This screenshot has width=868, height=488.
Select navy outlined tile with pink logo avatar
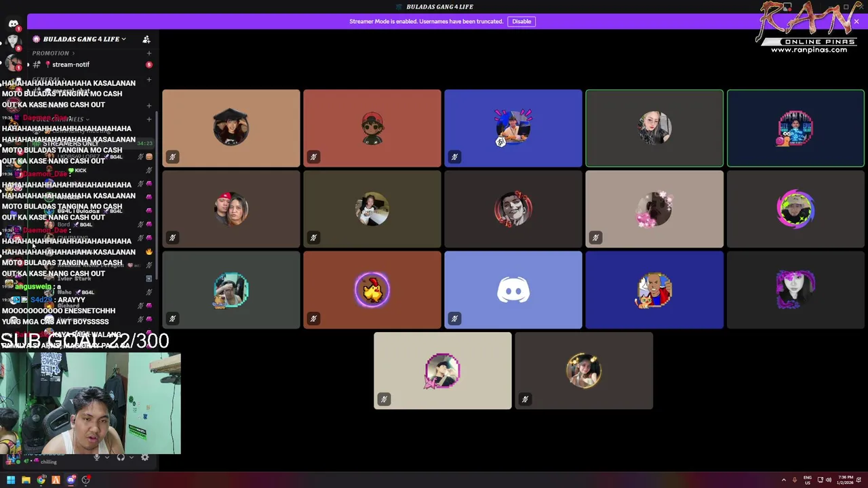click(x=795, y=128)
